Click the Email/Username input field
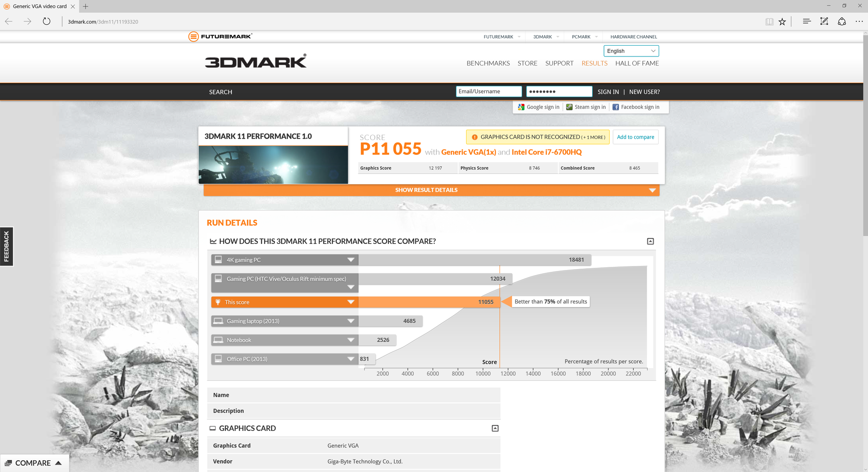The image size is (868, 472). (x=489, y=91)
